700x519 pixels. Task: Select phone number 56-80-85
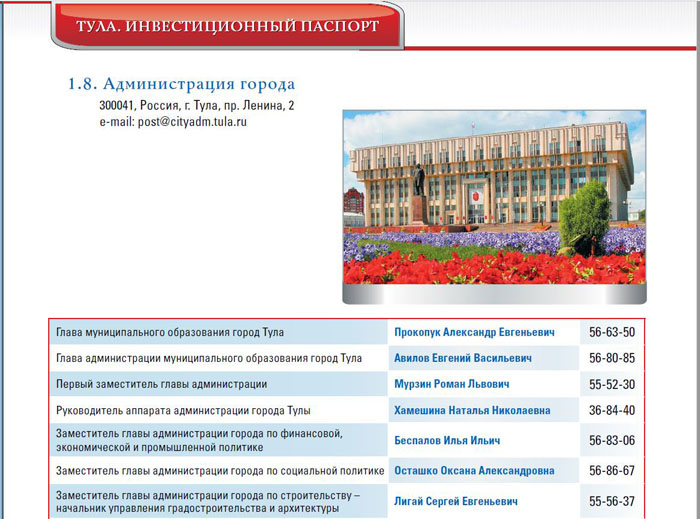(612, 358)
